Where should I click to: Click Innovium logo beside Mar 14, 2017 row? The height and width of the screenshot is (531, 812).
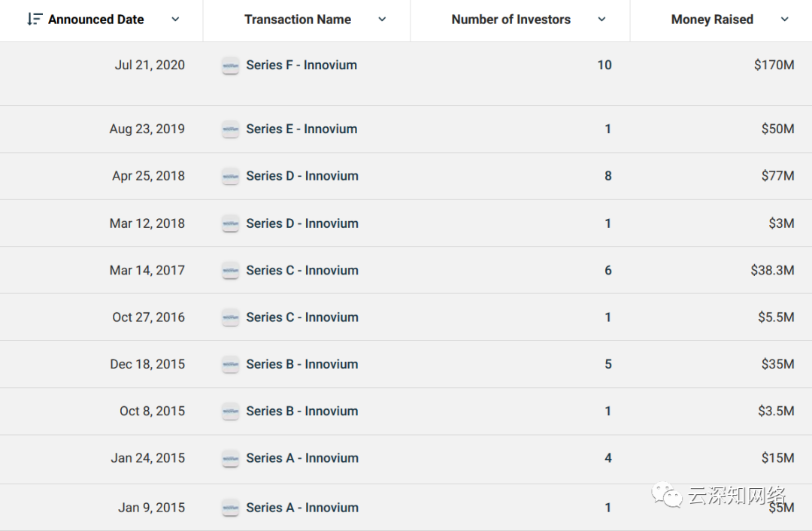pyautogui.click(x=230, y=271)
